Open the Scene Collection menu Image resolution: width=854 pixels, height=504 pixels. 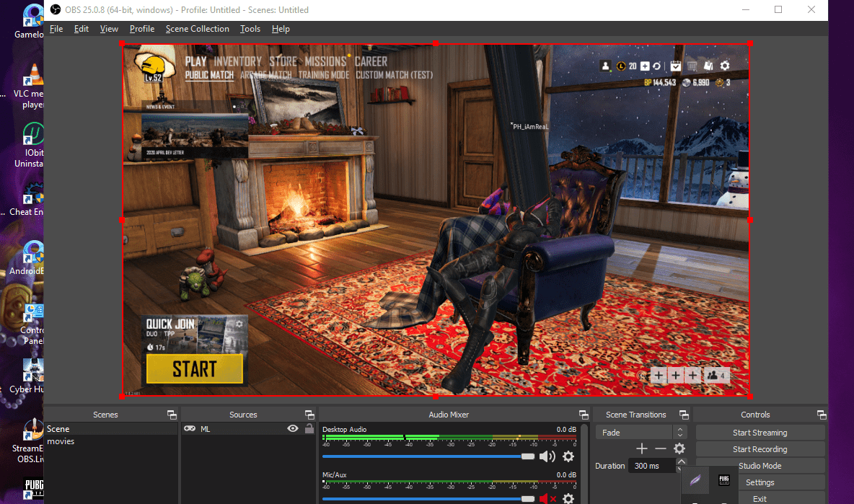pyautogui.click(x=198, y=29)
